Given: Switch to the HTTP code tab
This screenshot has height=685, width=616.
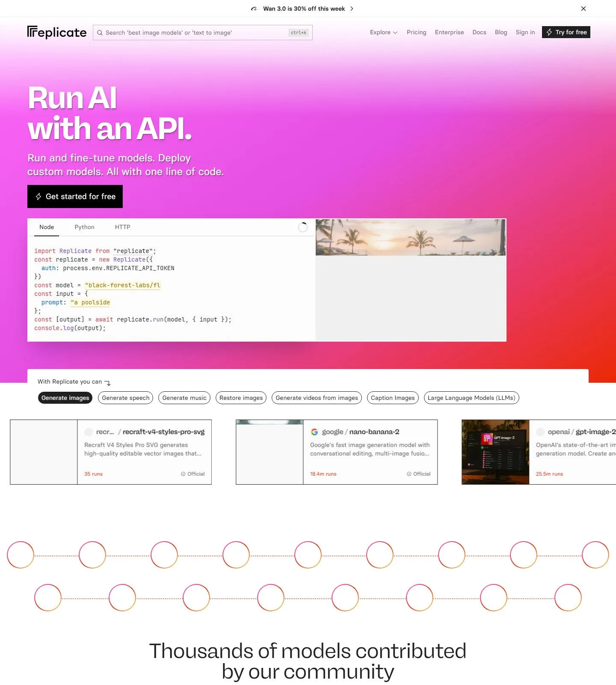Looking at the screenshot, I should (x=122, y=227).
